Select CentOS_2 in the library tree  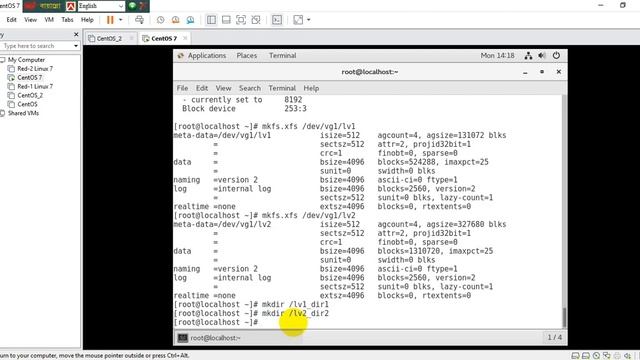(30, 96)
